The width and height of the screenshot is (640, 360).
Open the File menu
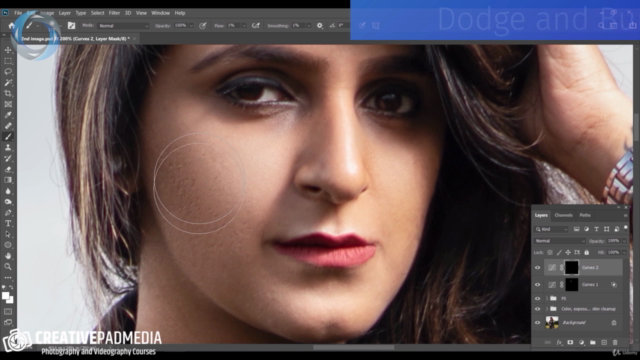tap(18, 13)
